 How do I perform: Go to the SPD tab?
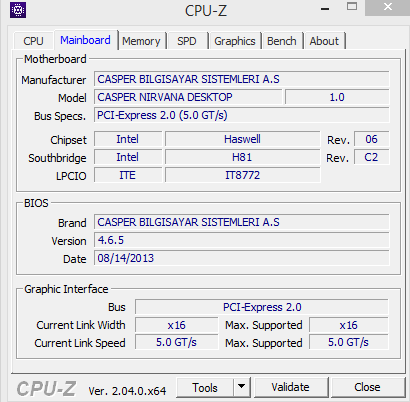[x=187, y=41]
